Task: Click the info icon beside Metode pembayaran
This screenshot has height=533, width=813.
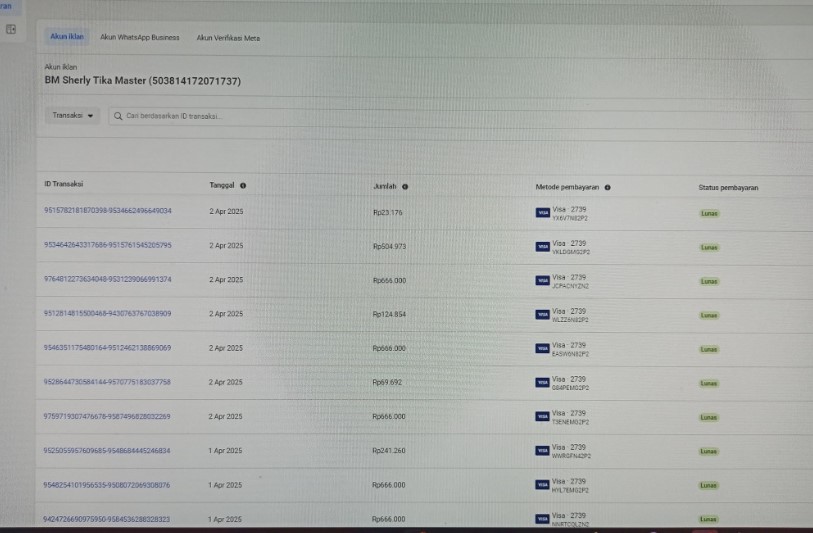Action: [608, 187]
